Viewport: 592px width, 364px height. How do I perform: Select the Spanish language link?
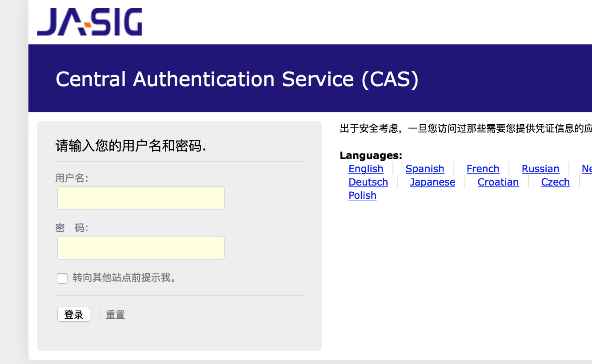[424, 169]
